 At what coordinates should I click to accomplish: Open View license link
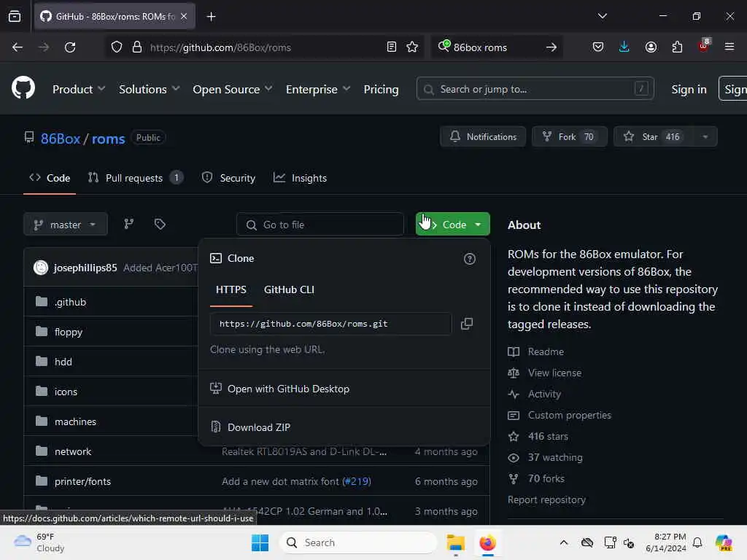point(554,373)
